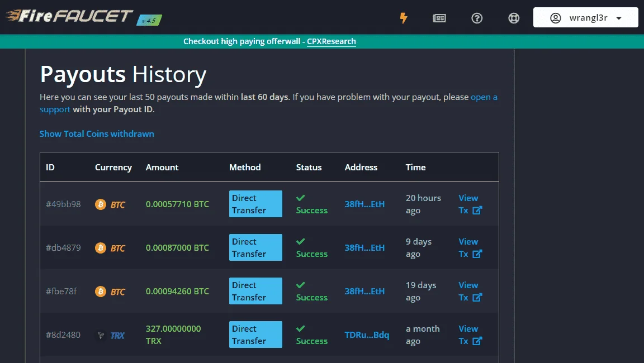The height and width of the screenshot is (363, 644).
Task: Click the Amount column header
Action: 162,168
